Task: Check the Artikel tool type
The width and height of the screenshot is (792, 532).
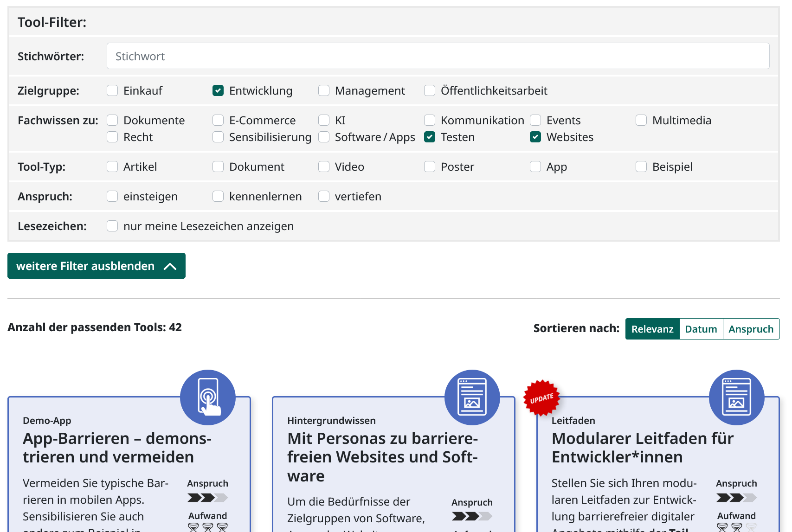Action: click(x=112, y=167)
